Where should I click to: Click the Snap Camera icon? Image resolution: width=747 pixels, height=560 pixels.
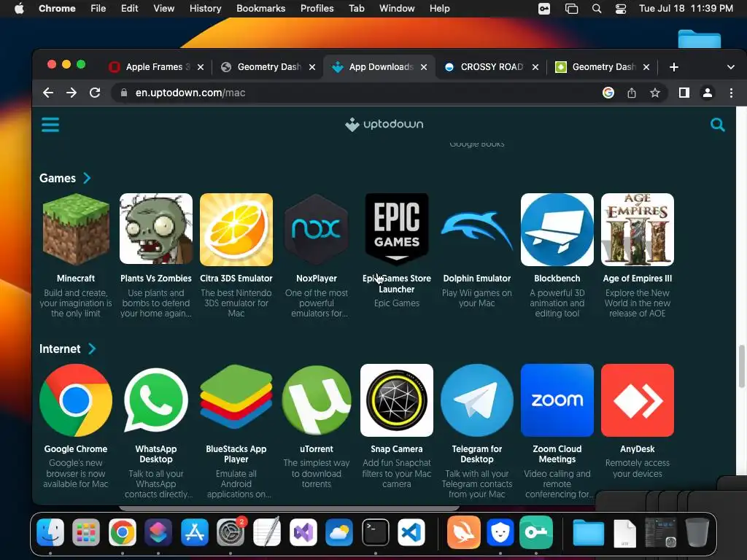pos(397,400)
